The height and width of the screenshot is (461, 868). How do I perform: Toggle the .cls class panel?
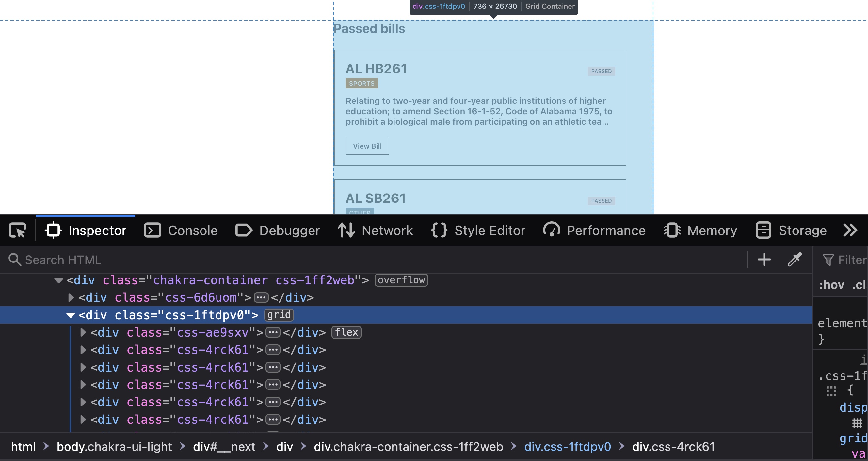[859, 285]
